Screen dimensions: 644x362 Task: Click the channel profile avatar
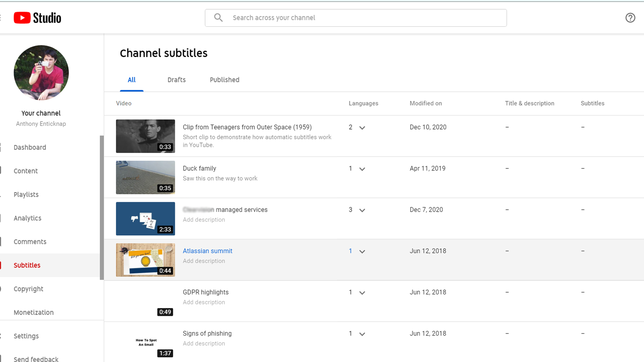(41, 72)
